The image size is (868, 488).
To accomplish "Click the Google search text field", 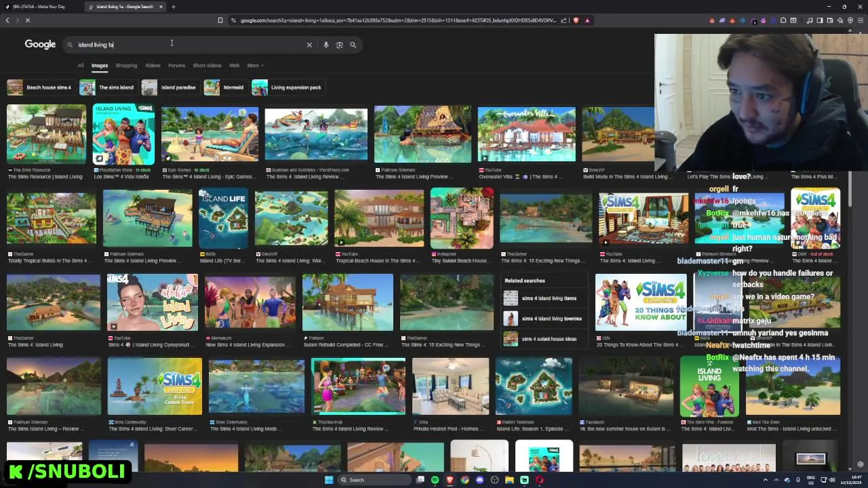I will click(x=190, y=45).
